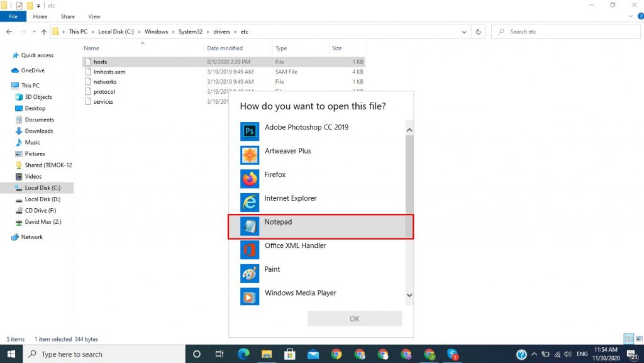This screenshot has width=644, height=363.
Task: Select Adobe Photoshop CC 2019 app icon
Action: pyautogui.click(x=250, y=131)
